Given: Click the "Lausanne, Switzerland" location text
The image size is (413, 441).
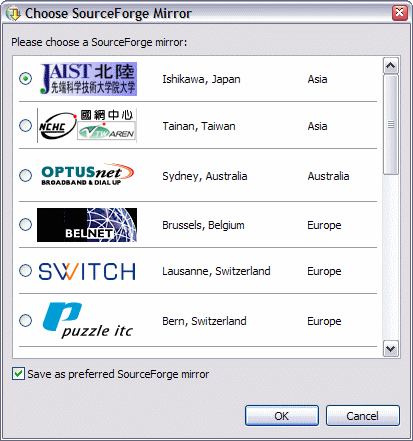Looking at the screenshot, I should (216, 271).
